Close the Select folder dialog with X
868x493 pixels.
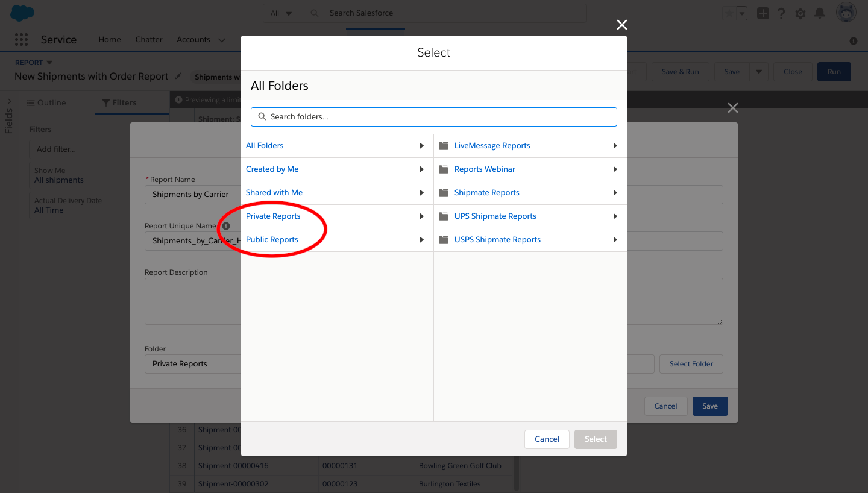click(622, 25)
